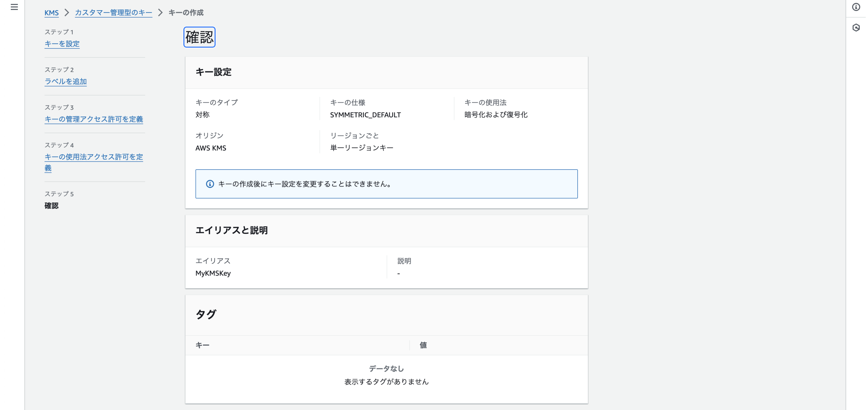Open step 3 キーの管理アクセス許可を定義

pos(94,119)
